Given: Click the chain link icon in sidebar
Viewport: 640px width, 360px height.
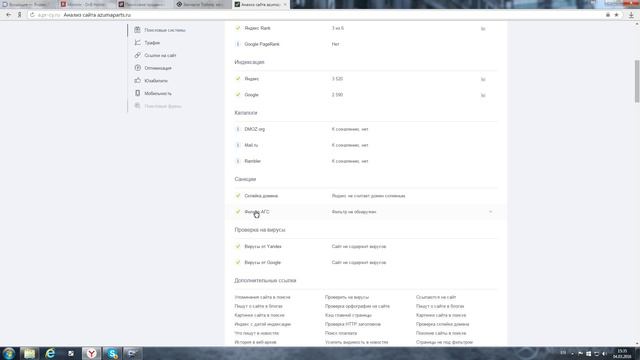Looking at the screenshot, I should point(138,55).
